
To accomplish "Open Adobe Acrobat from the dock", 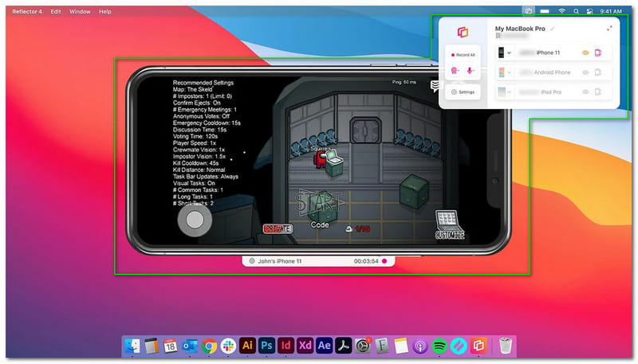I will (344, 346).
